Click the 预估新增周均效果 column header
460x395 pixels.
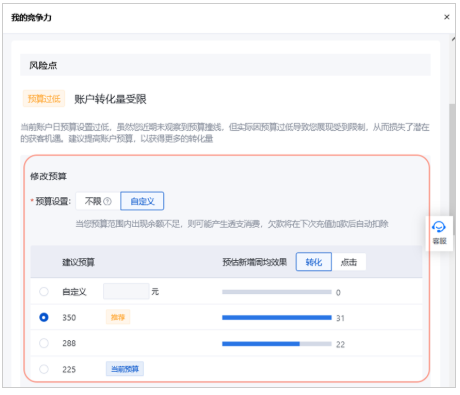click(255, 262)
